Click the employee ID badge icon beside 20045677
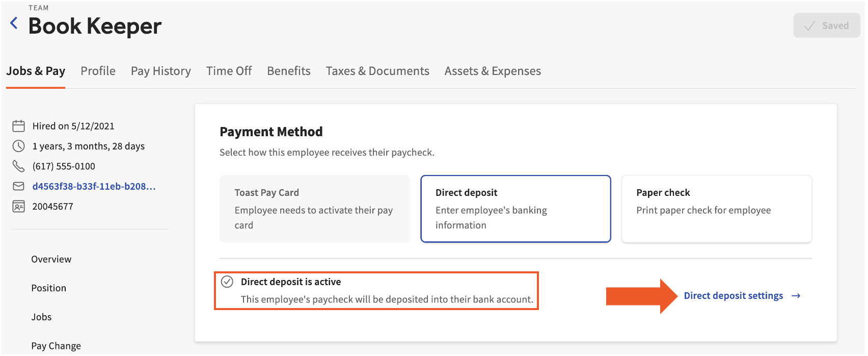Image resolution: width=868 pixels, height=356 pixels. (x=18, y=206)
